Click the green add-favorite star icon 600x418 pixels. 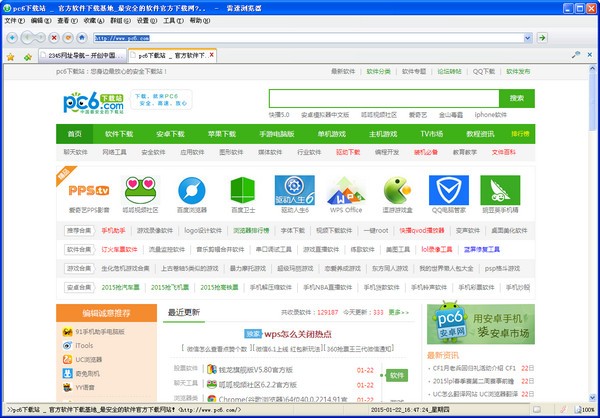[28, 57]
